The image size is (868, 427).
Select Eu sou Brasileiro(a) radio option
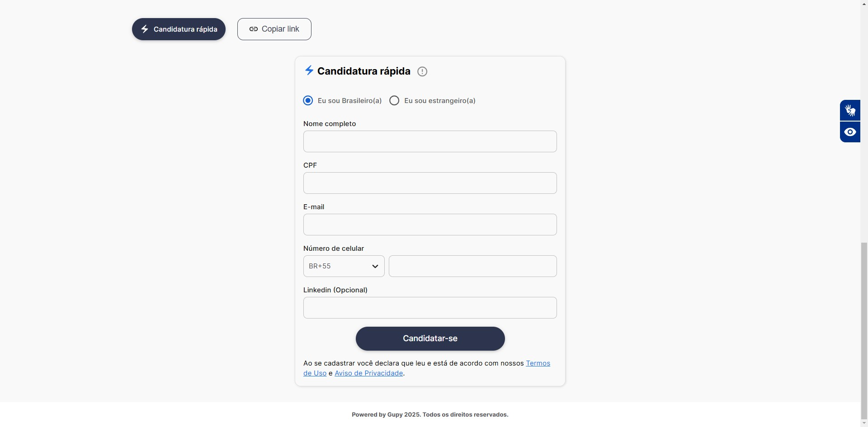pos(308,100)
